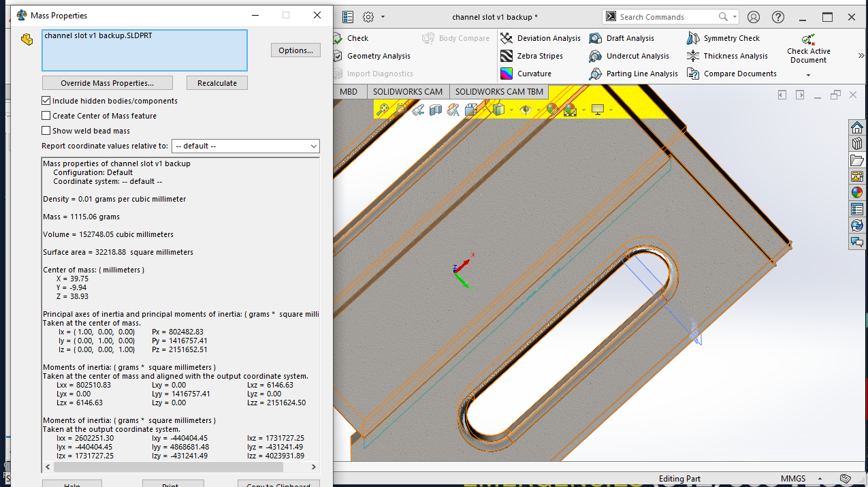Open View Palette task pane tab
The image size is (868, 487).
(x=857, y=176)
